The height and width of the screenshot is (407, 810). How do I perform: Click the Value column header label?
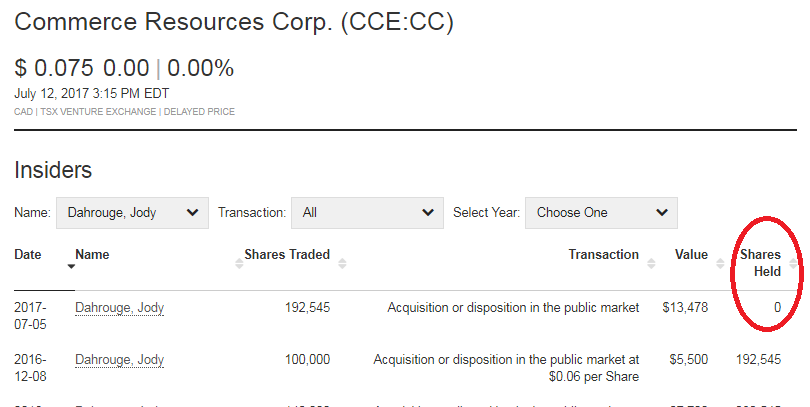pyautogui.click(x=691, y=255)
